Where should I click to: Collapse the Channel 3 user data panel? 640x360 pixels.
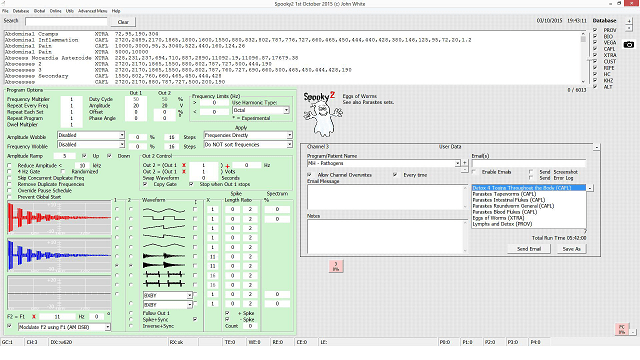pos(596,147)
